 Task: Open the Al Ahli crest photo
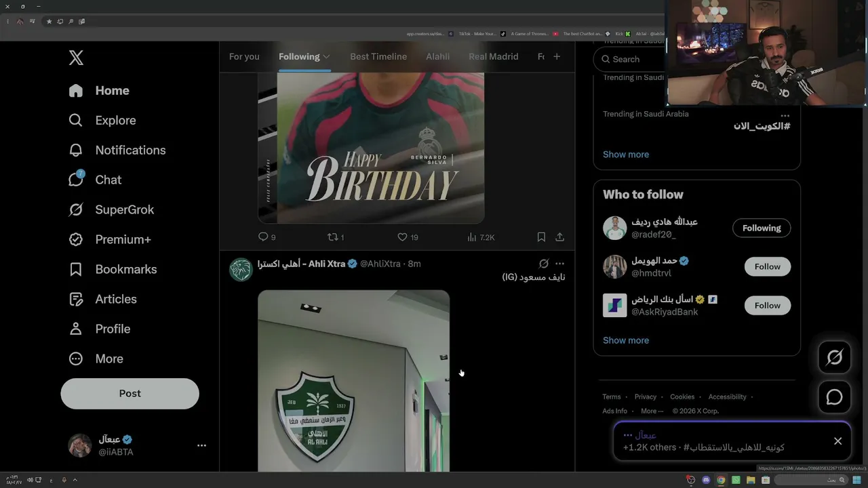(x=353, y=380)
